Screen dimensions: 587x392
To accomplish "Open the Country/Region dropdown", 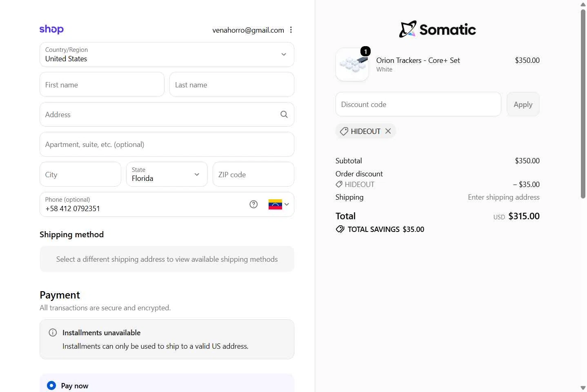I will 167,54.
